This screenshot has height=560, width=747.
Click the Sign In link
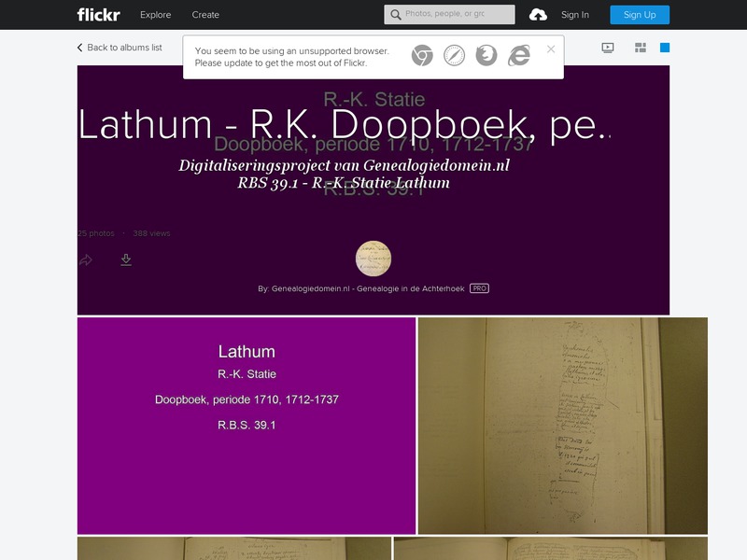[x=573, y=14]
